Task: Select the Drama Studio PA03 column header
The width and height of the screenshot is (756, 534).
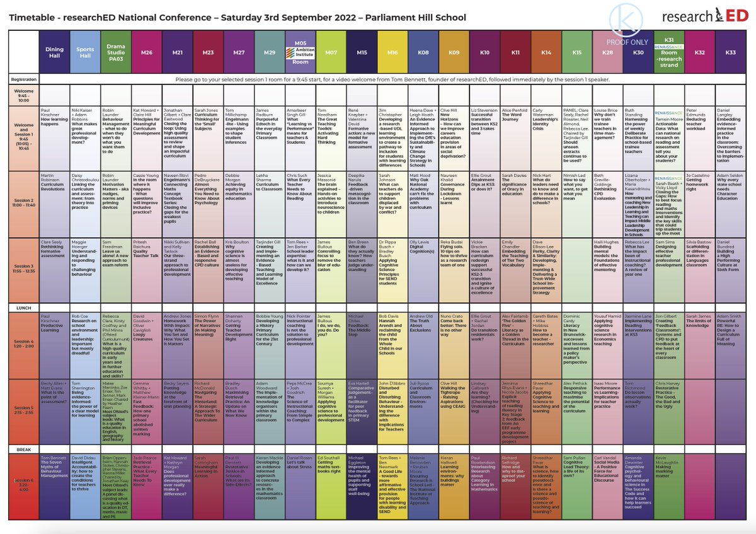Action: 116,52
